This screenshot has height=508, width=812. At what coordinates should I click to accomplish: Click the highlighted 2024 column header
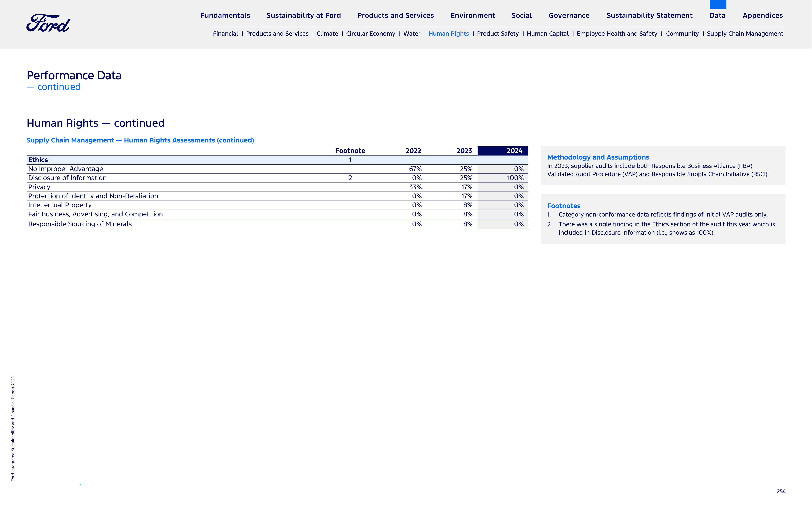coord(503,151)
